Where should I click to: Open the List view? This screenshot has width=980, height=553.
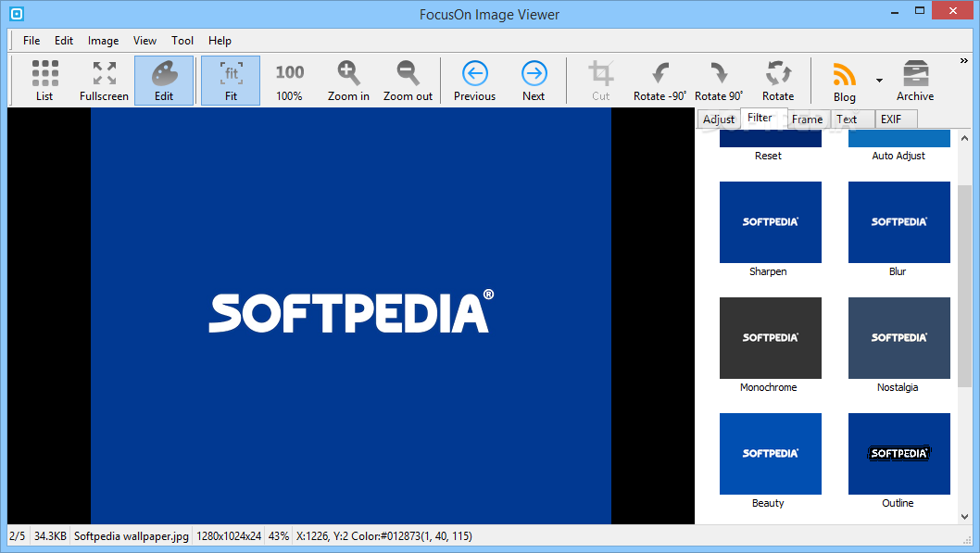tap(44, 81)
